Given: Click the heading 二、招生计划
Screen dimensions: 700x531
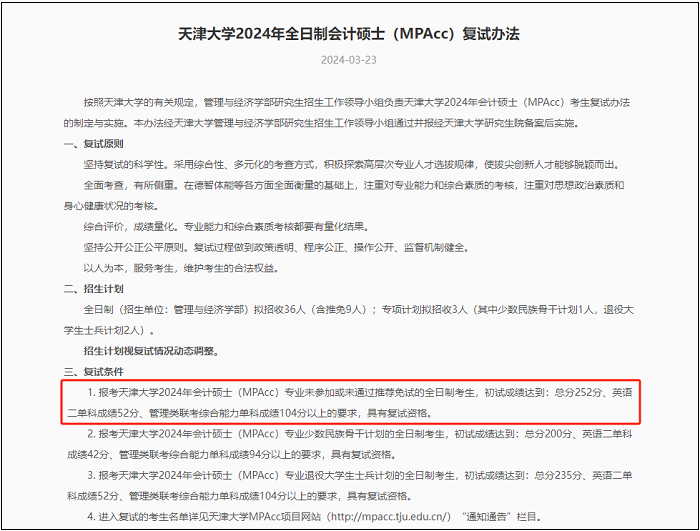Looking at the screenshot, I should click(91, 289).
